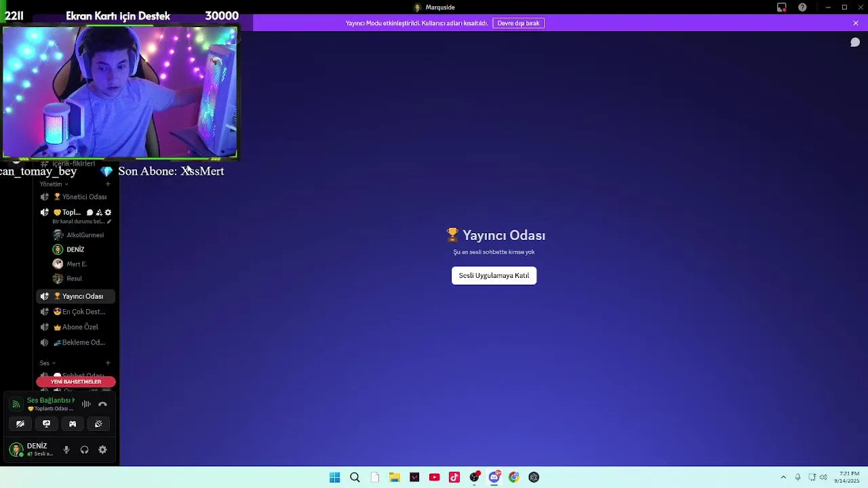Collapse the Ses category
Image resolution: width=868 pixels, height=488 pixels.
(x=47, y=363)
